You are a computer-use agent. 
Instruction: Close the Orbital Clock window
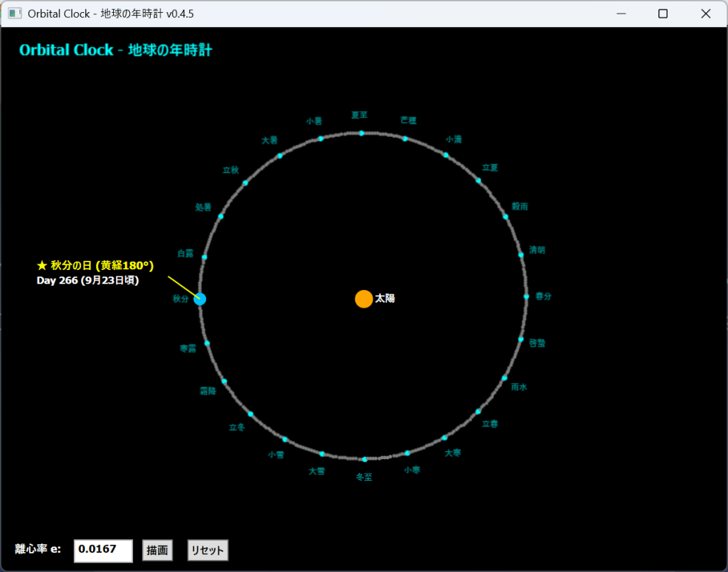(706, 14)
